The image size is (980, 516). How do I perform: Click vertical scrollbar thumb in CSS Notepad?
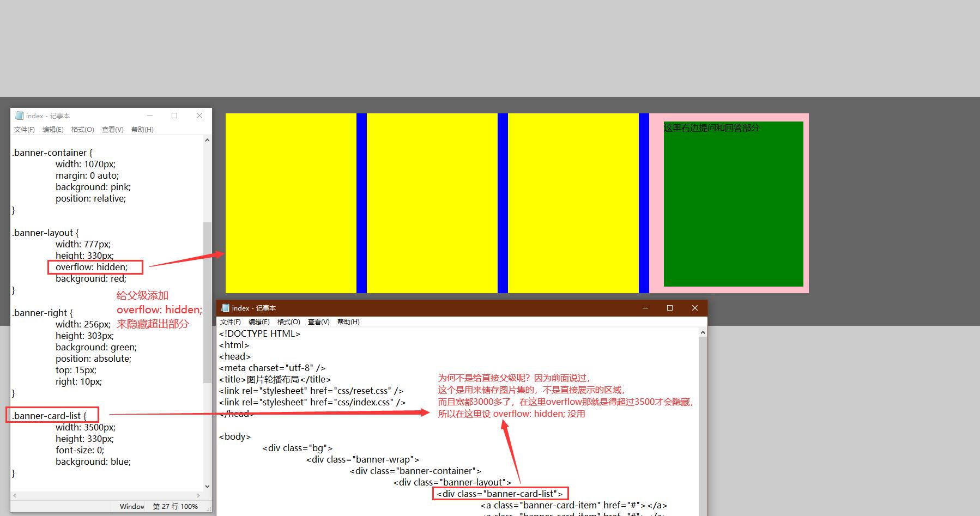click(x=207, y=302)
